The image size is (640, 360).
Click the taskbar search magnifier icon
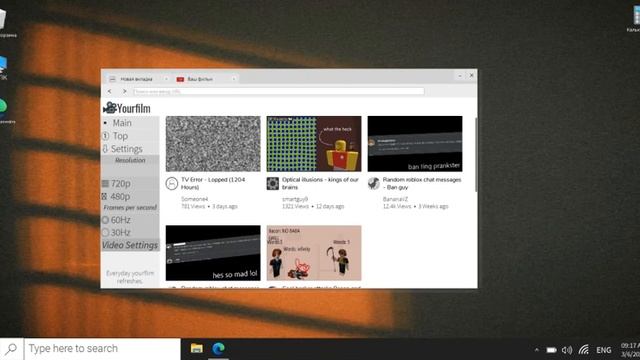[x=11, y=349]
